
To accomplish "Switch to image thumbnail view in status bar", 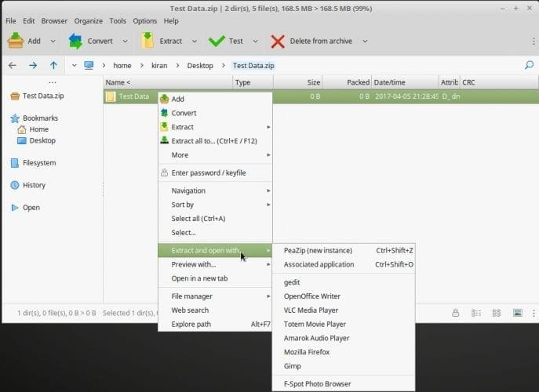I will click(x=517, y=313).
